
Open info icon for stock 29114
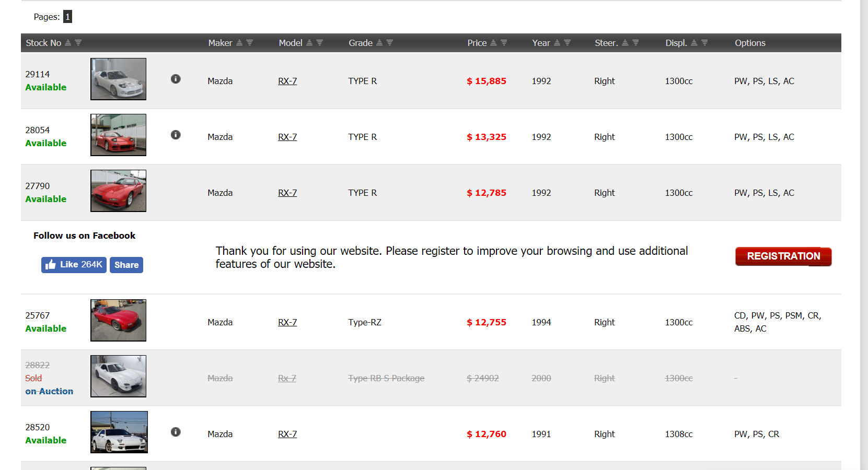pyautogui.click(x=176, y=79)
